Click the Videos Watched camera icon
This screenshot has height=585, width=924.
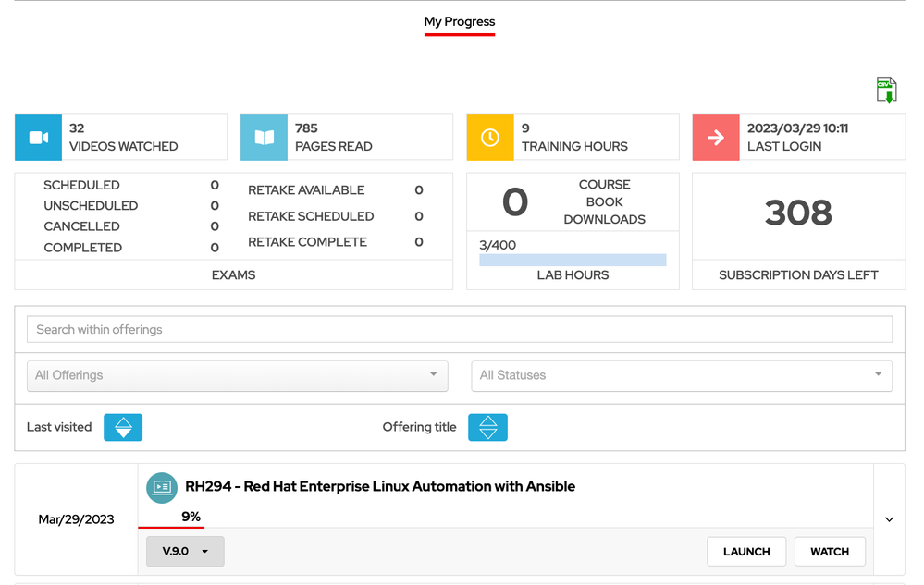click(39, 138)
